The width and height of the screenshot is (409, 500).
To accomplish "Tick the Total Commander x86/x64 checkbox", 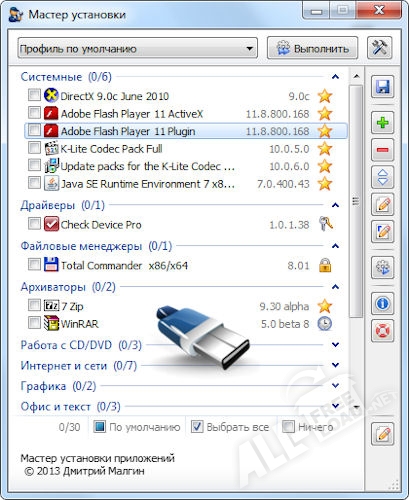I will click(x=34, y=265).
